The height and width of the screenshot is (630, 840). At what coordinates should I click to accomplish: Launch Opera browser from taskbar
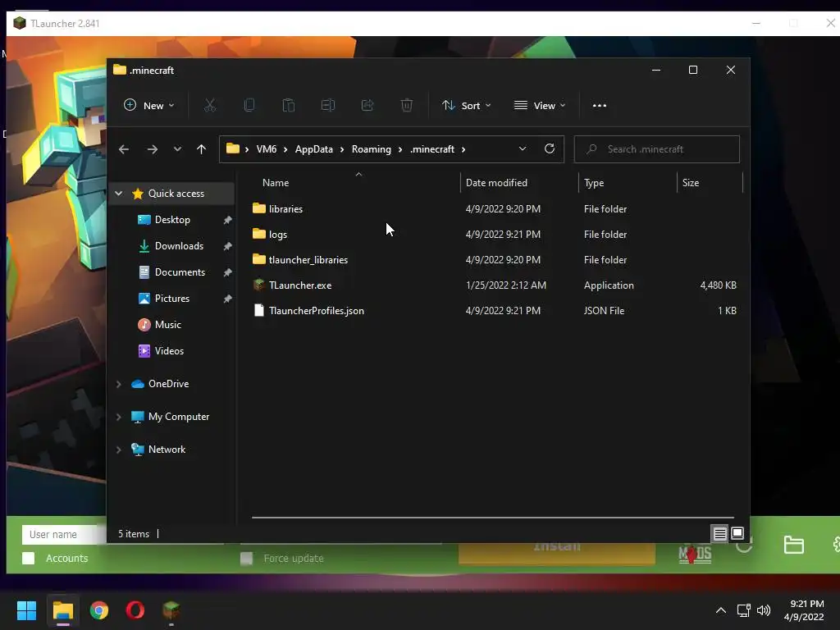tap(135, 610)
